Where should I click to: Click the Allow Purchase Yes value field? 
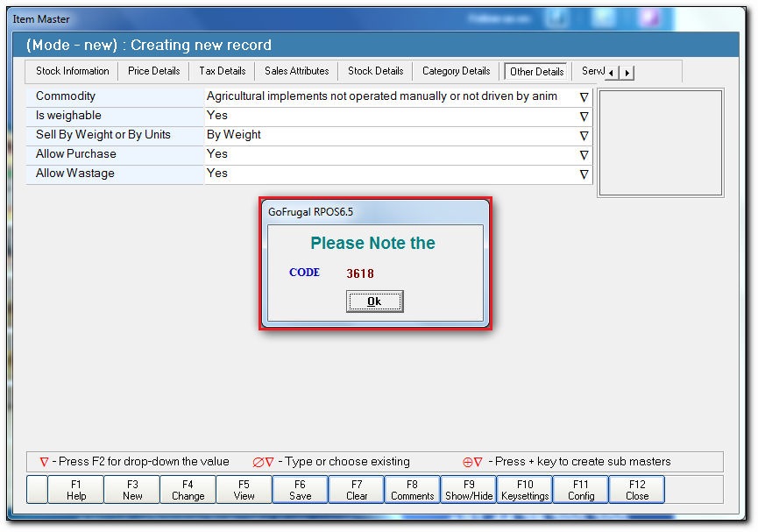tap(399, 155)
